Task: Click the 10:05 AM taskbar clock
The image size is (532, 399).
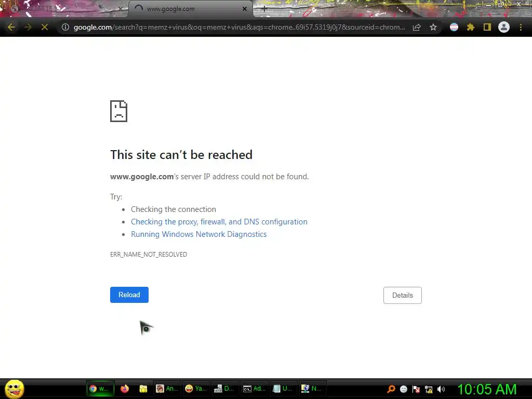Action: pyautogui.click(x=487, y=389)
